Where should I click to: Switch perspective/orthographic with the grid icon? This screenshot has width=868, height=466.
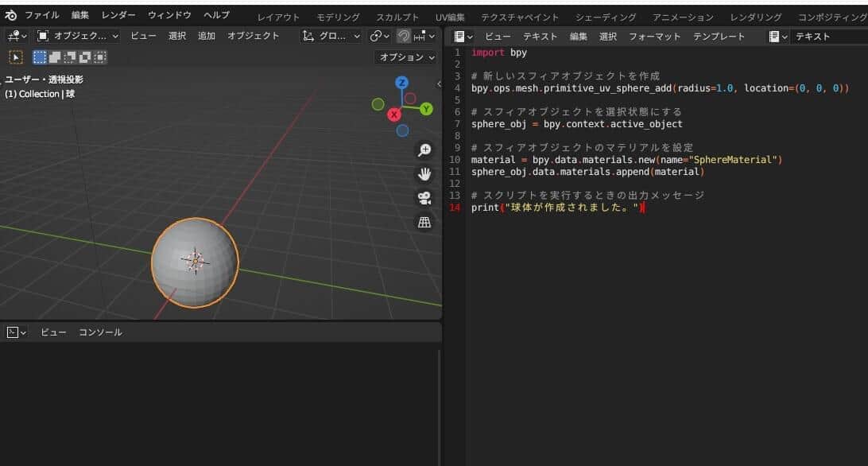click(x=424, y=223)
